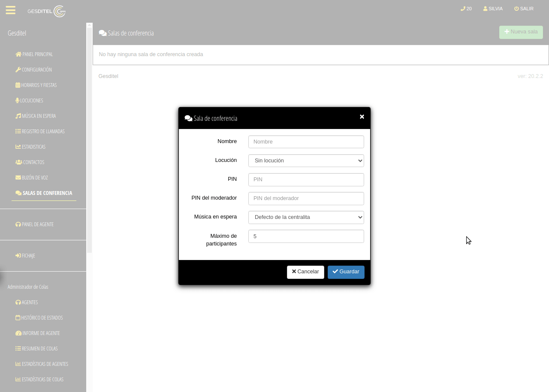Open Horarios y Fiestas section
Image resolution: width=549 pixels, height=392 pixels.
36,85
